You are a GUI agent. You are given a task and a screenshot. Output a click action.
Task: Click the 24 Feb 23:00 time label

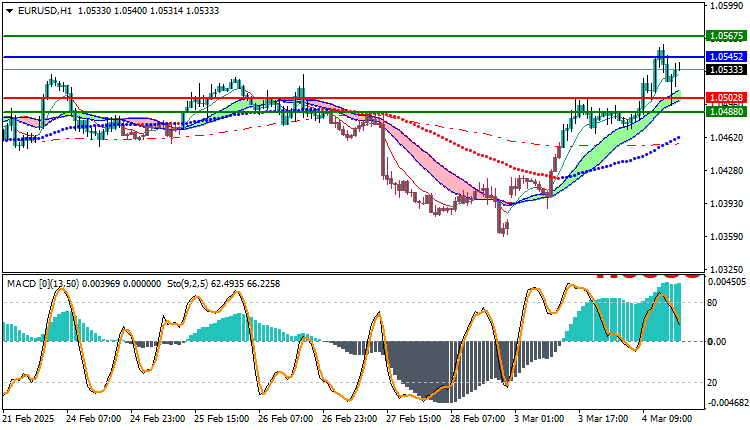pos(157,419)
